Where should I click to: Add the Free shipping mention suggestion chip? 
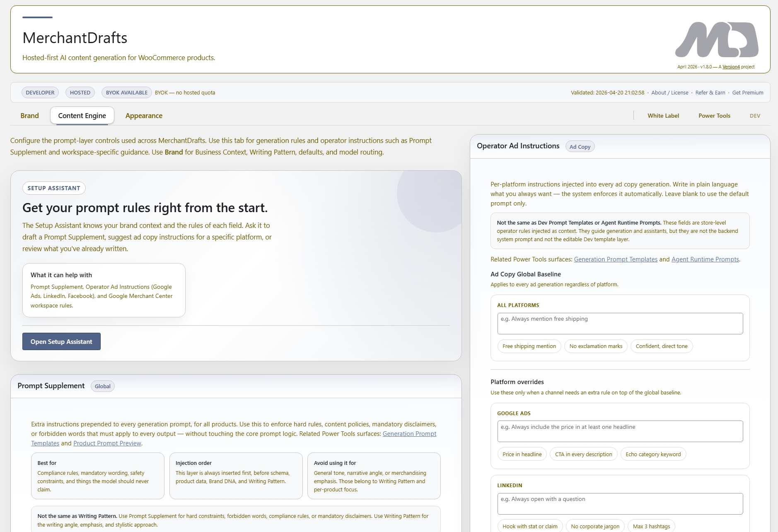coord(529,346)
